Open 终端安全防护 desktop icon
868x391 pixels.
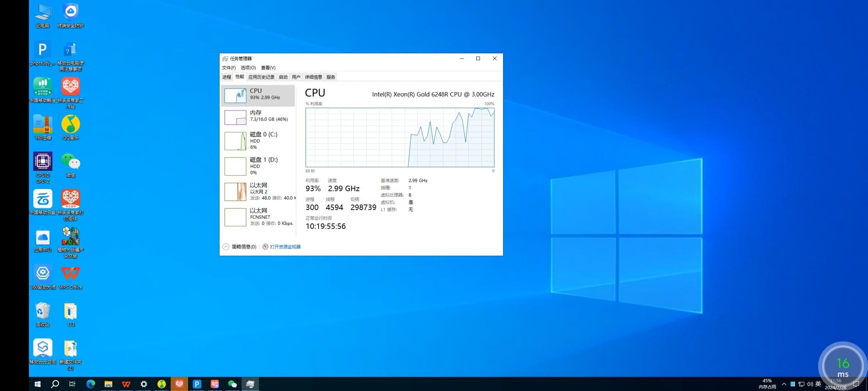pyautogui.click(x=71, y=16)
